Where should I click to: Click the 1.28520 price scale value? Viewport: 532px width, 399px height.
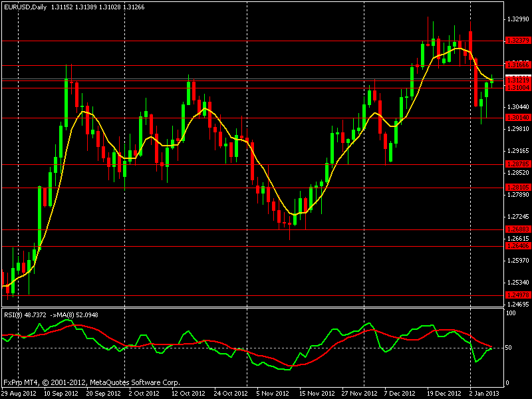coord(518,173)
